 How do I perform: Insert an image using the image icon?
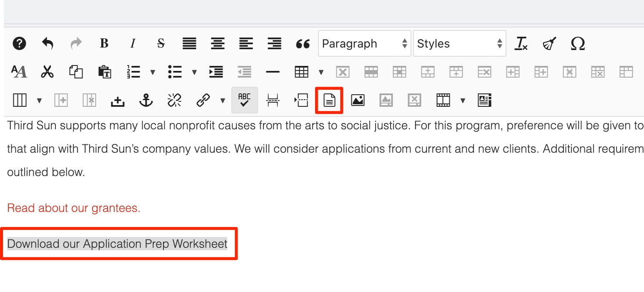coord(357,100)
